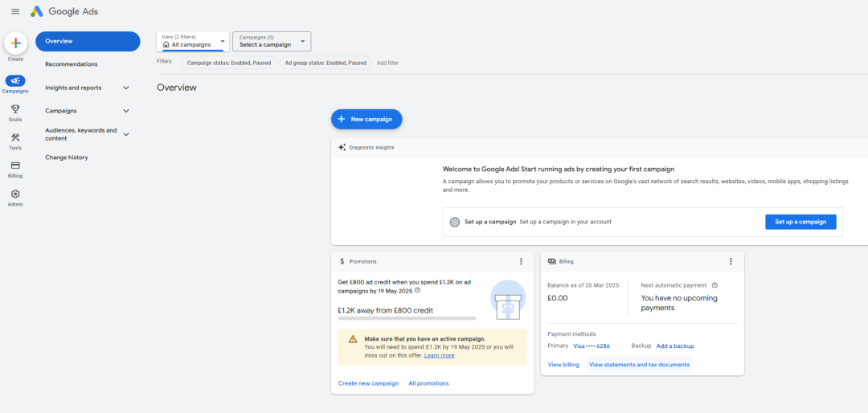Viewport: 868px width, 413px height.
Task: Open Billing card three-dot menu
Action: click(x=730, y=261)
